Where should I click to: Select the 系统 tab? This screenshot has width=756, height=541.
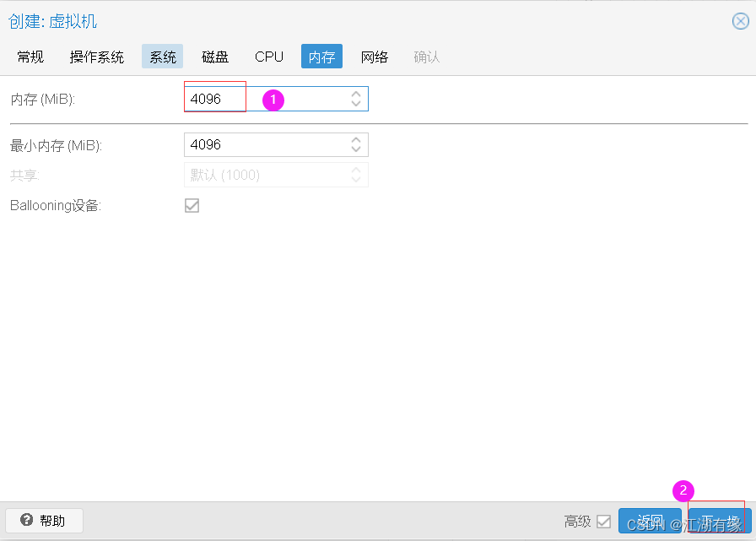162,57
